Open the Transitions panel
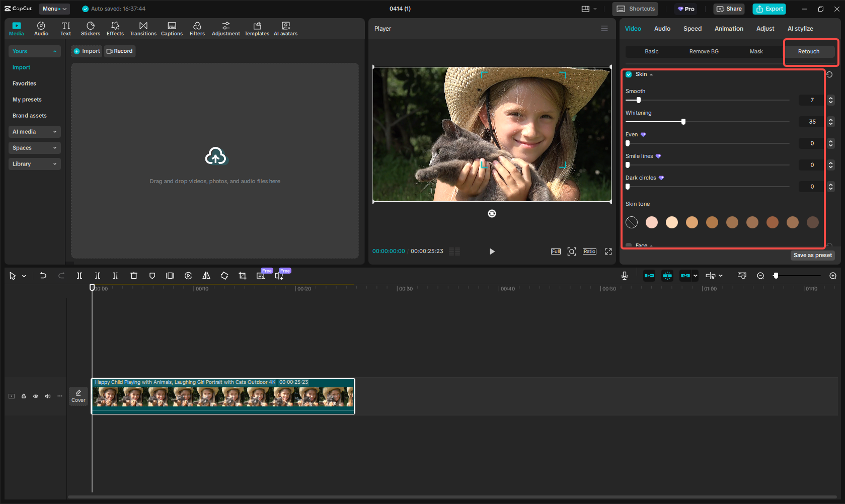 tap(143, 29)
